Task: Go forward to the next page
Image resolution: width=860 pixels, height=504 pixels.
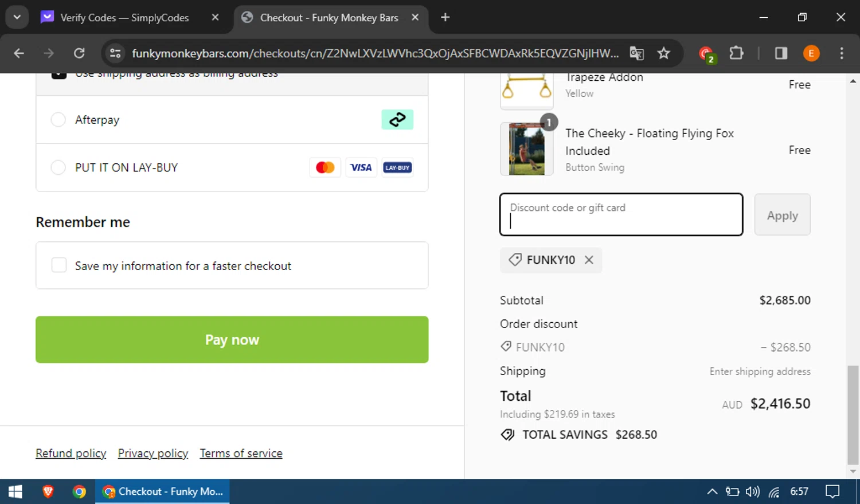Action: coord(49,53)
